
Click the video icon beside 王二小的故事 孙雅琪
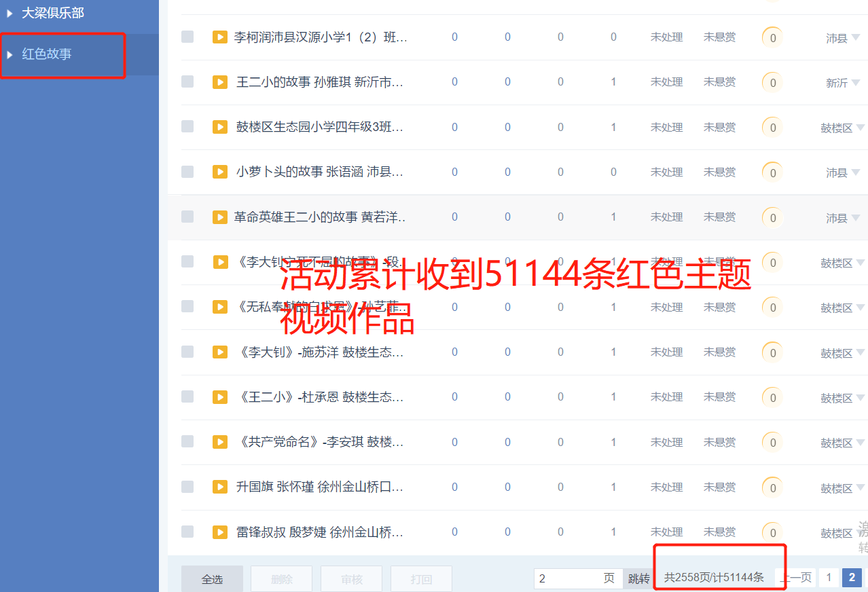click(219, 82)
